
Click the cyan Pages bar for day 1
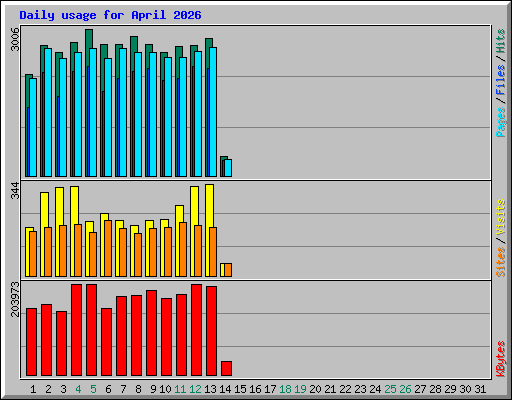point(33,127)
